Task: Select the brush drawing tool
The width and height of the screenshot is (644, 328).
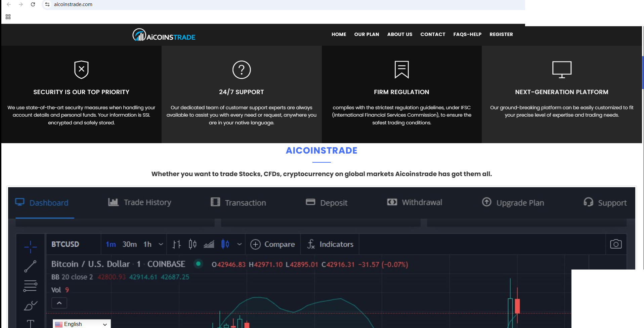Action: point(30,305)
